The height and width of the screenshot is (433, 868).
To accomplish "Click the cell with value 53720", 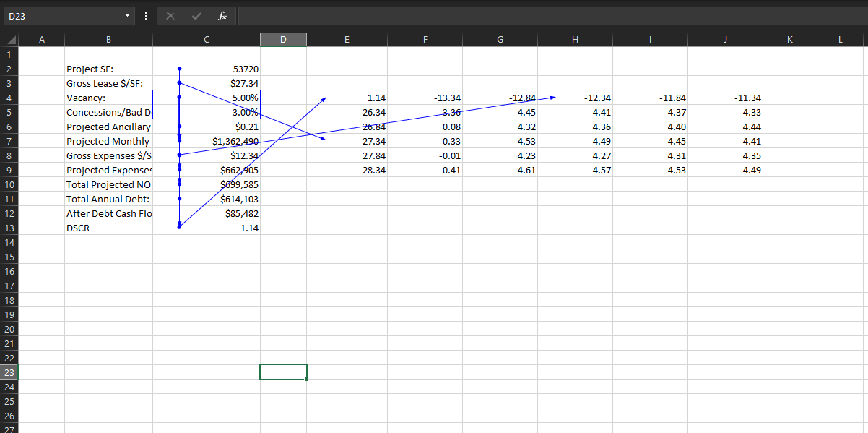I will click(207, 69).
